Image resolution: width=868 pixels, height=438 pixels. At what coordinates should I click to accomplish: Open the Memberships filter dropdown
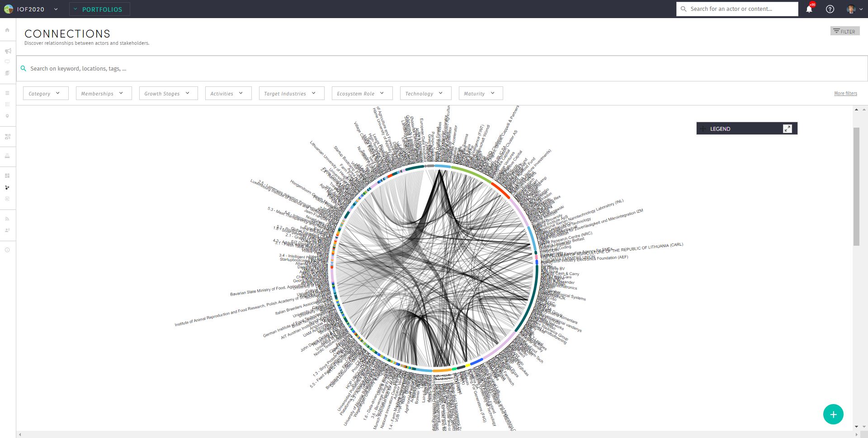(x=104, y=93)
